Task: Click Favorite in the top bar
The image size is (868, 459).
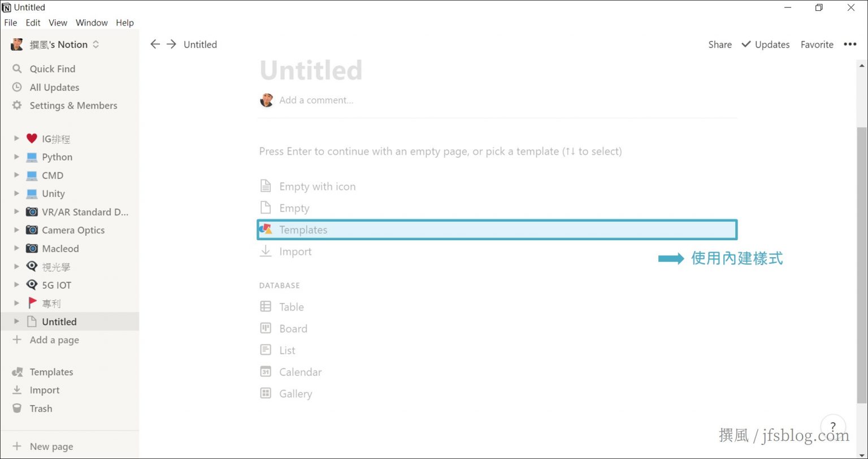Action: 817,44
